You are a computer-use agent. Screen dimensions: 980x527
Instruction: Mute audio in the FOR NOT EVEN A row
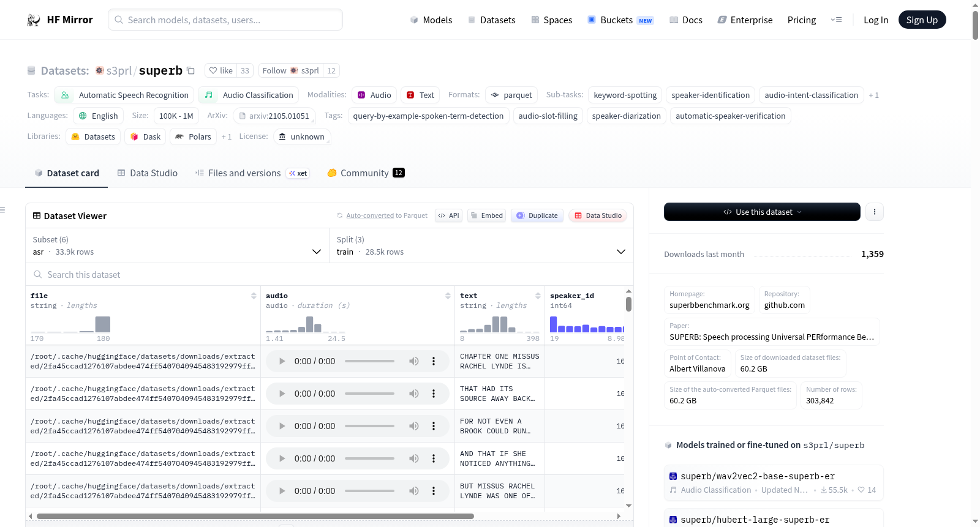click(x=414, y=426)
